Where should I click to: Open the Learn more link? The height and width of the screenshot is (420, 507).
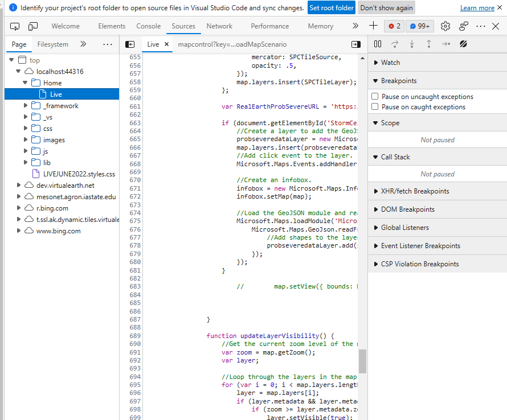[477, 8]
